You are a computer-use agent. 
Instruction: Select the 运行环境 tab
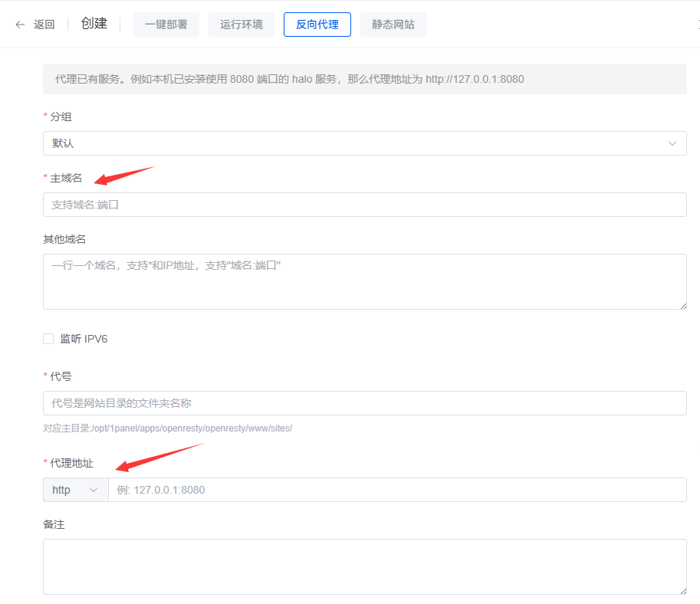click(241, 25)
